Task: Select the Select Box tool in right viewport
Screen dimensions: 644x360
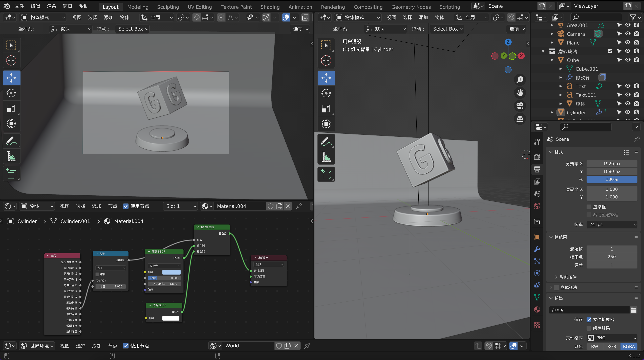Action: 326,45
